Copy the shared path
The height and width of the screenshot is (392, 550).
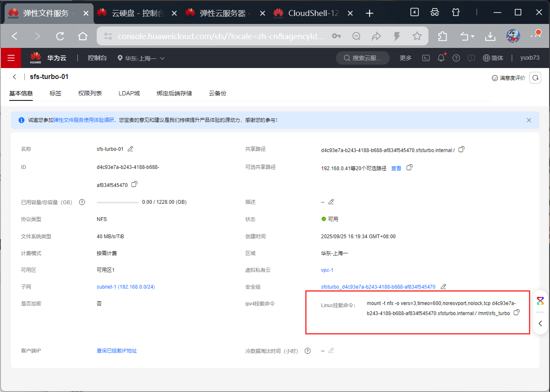(x=461, y=150)
